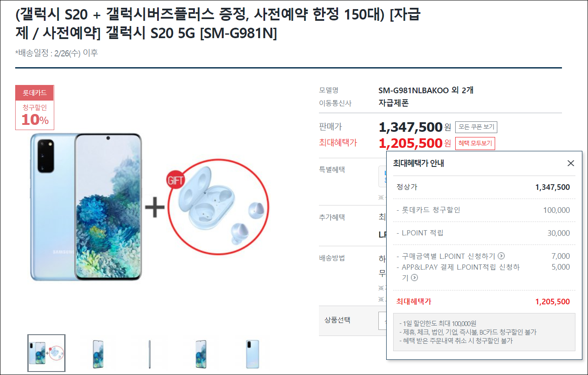Close the 최대혜택가 안내 popup
The width and height of the screenshot is (588, 375).
coord(571,163)
